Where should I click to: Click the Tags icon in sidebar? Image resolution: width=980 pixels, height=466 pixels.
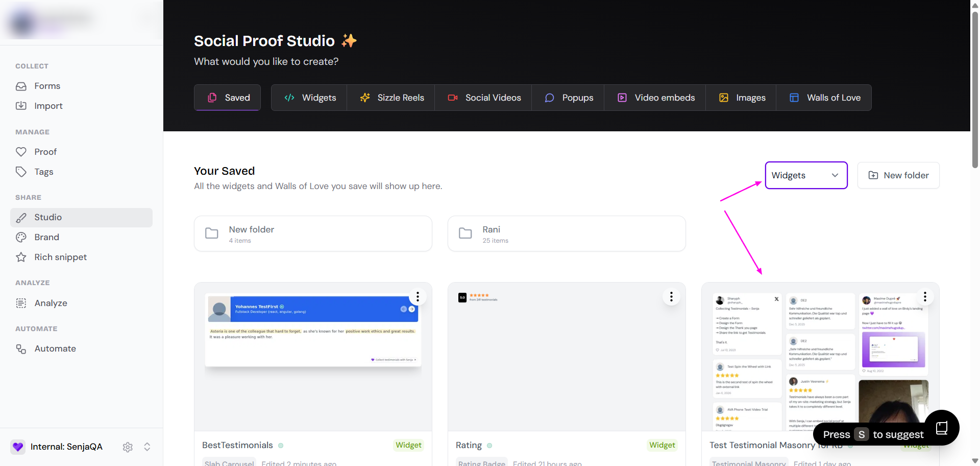click(x=21, y=172)
